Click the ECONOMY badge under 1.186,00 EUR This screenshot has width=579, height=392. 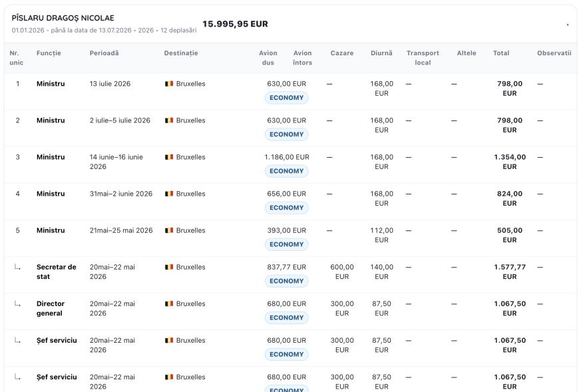pos(287,171)
